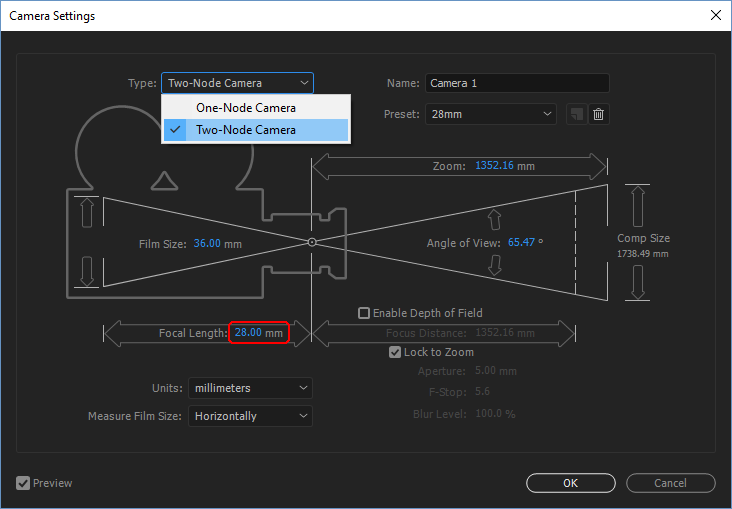The width and height of the screenshot is (732, 509).
Task: Click the Zoom value 1352.16
Action: point(494,166)
